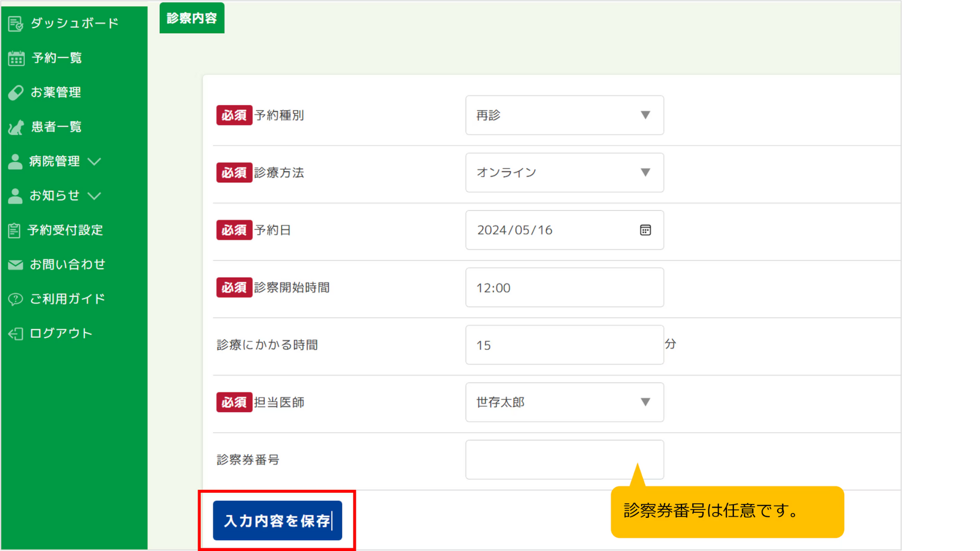This screenshot has width=980, height=551.
Task: Click the dashboard icon in sidebar
Action: point(16,23)
